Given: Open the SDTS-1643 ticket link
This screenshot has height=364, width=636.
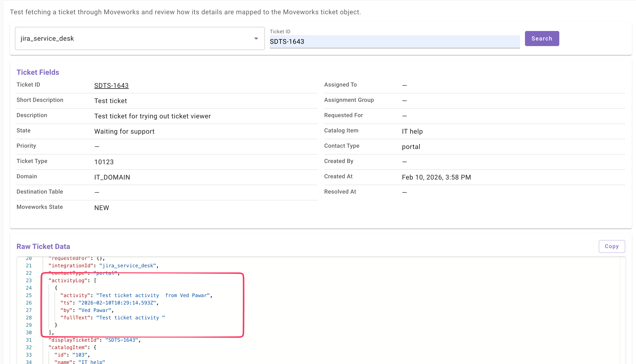Looking at the screenshot, I should (x=111, y=86).
